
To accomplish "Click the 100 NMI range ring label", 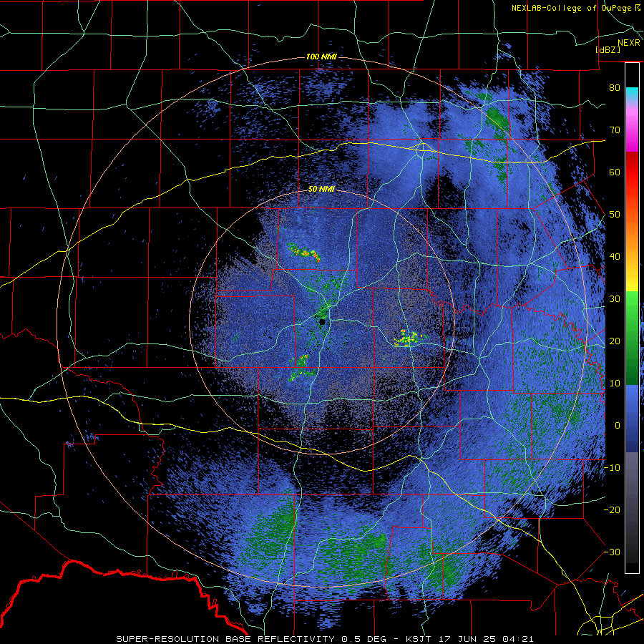I will pos(321,57).
